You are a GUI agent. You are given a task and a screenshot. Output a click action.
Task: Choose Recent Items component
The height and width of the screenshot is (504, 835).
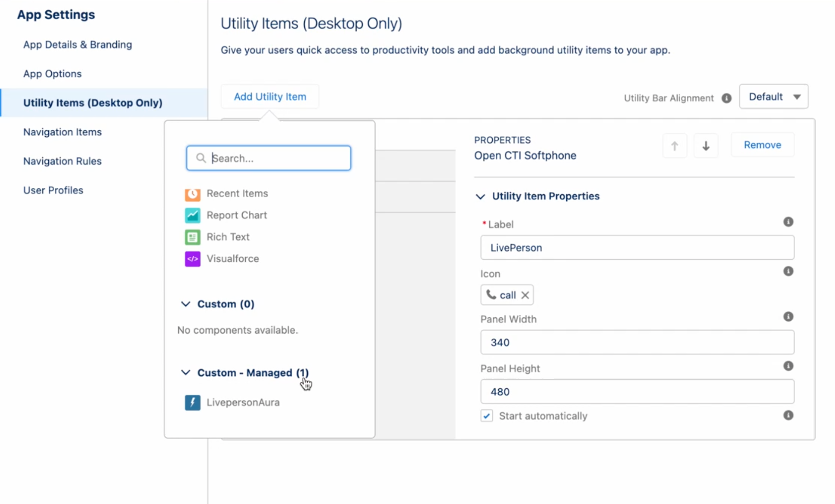(x=238, y=193)
